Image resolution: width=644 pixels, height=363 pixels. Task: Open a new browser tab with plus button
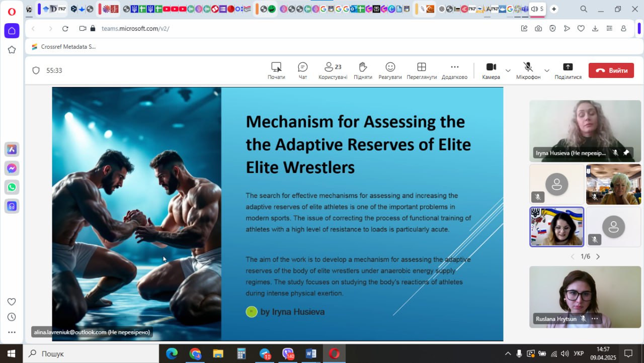(x=554, y=9)
